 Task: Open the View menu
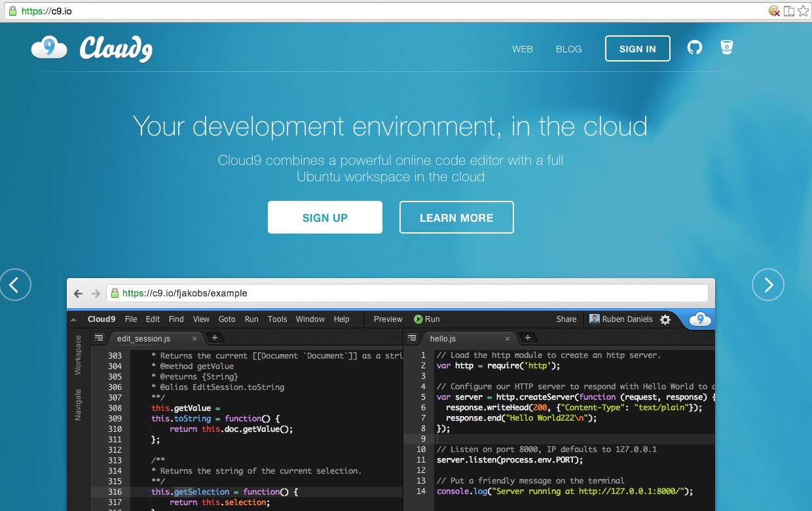(201, 319)
